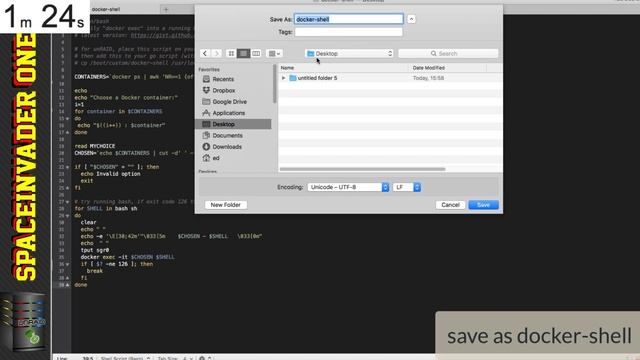The width and height of the screenshot is (640, 360).
Task: Select Desktop in the Favorites sidebar
Action: [x=234, y=124]
